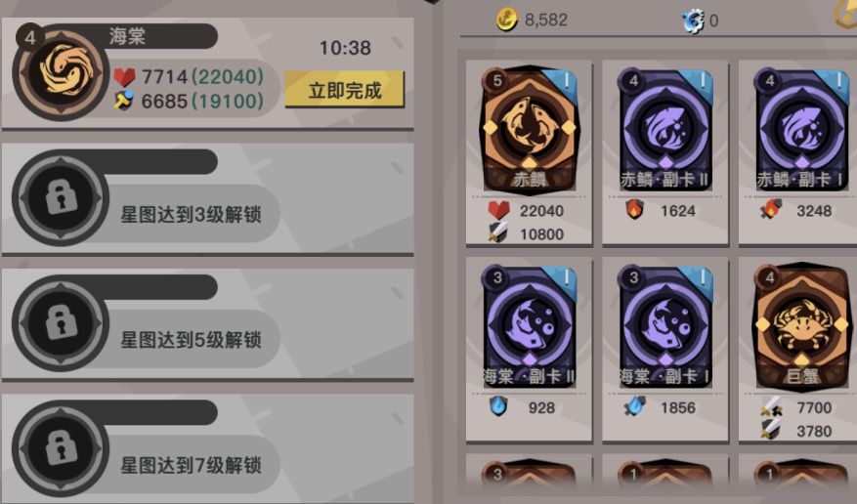
Task: Click the 10:38 countdown timer
Action: coord(345,48)
